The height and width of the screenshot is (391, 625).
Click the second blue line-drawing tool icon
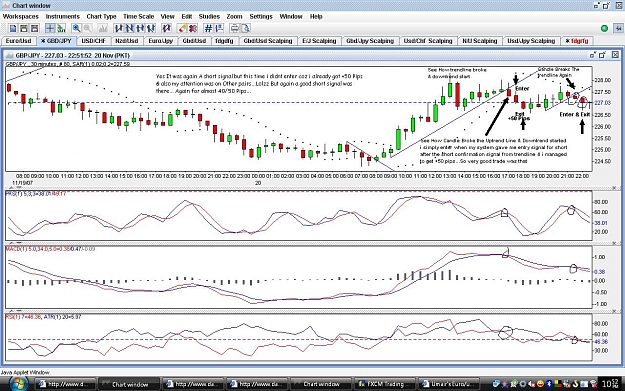coord(129,28)
